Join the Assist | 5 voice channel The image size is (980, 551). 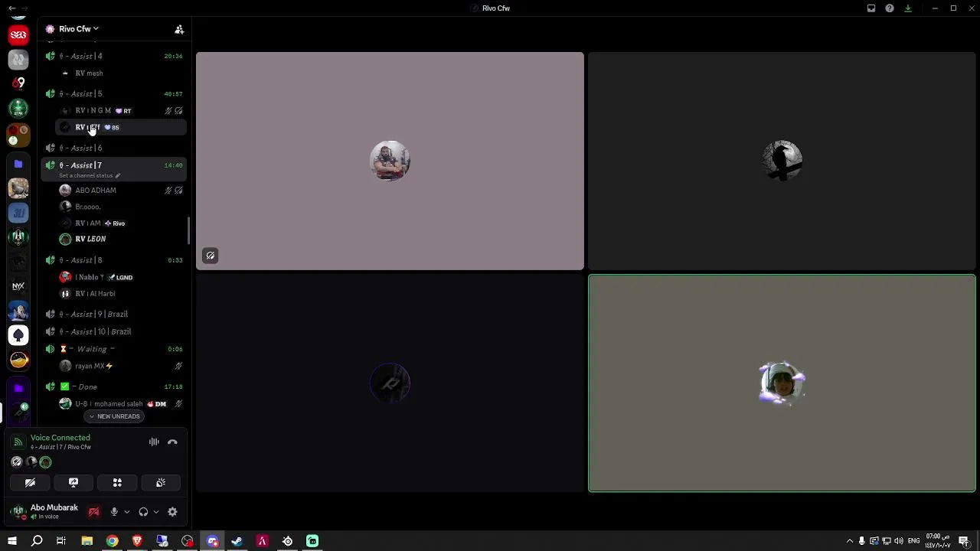click(x=113, y=93)
